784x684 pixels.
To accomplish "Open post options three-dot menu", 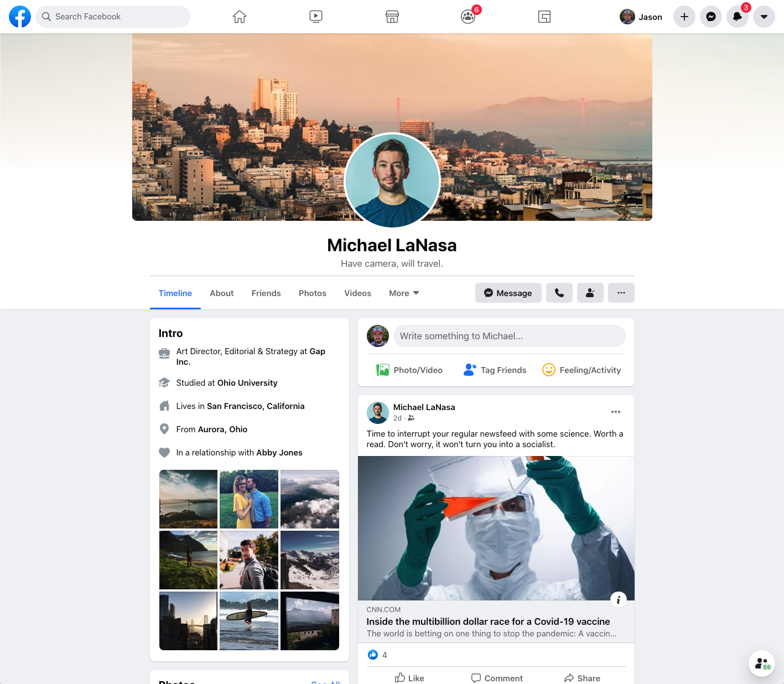I will pos(616,412).
